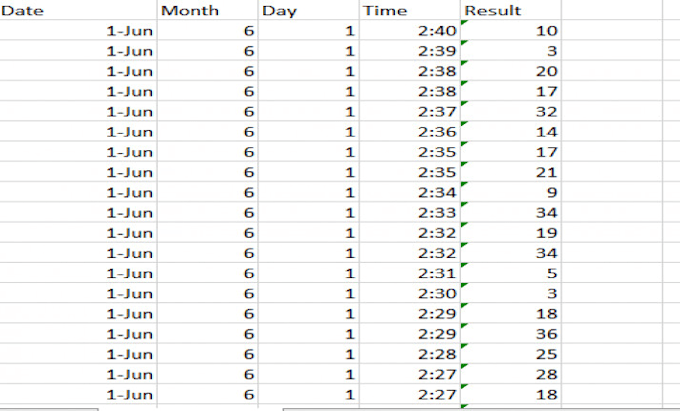The height and width of the screenshot is (411, 680).
Task: Select the 1-Jun date in the 2:37 row
Action: [78, 111]
